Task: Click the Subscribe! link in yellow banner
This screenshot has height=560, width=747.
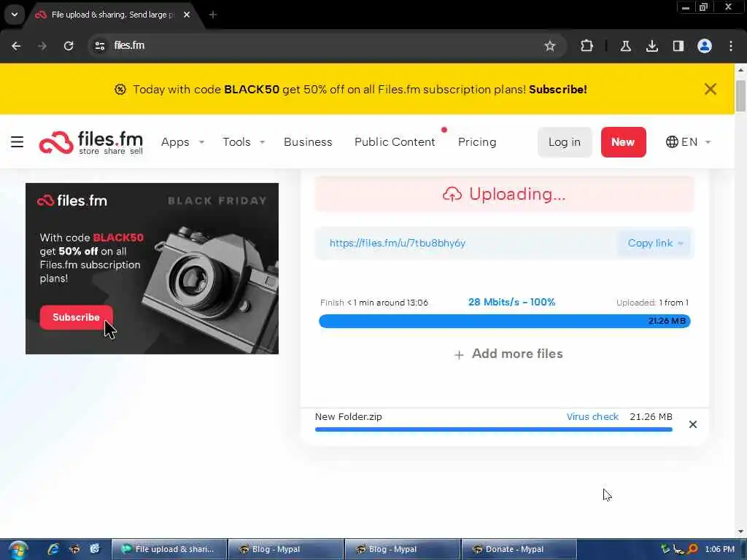Action: point(558,90)
